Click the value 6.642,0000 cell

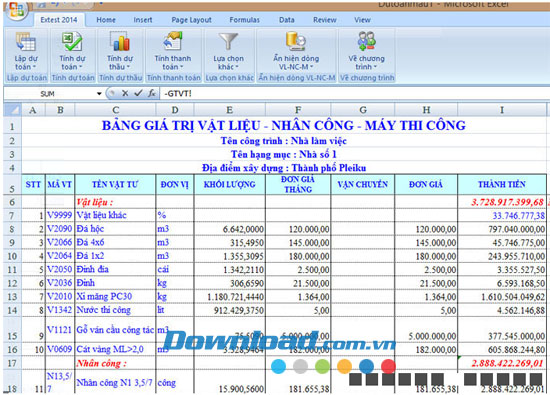[x=229, y=229]
